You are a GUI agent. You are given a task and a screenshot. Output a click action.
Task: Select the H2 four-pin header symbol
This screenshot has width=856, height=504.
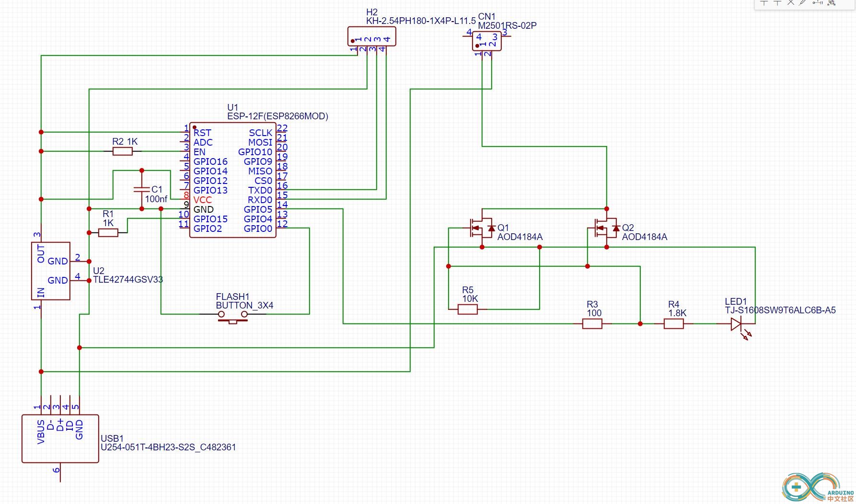click(372, 37)
